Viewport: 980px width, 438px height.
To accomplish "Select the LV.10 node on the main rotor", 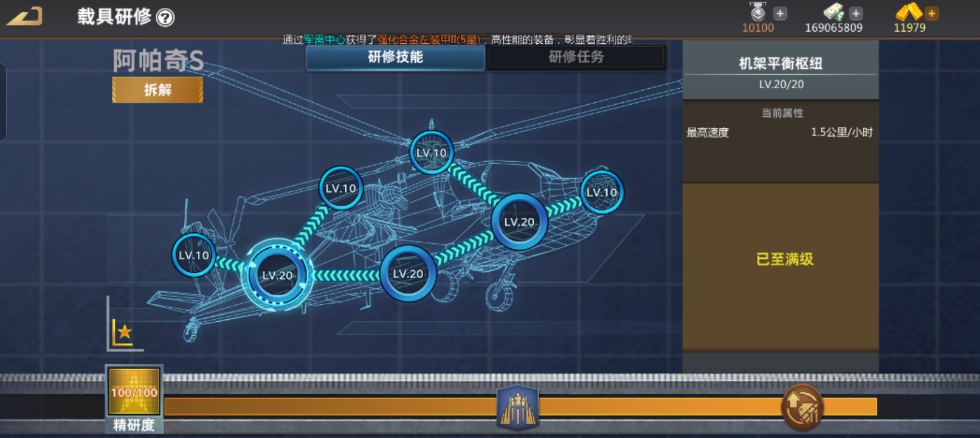I will [x=432, y=153].
